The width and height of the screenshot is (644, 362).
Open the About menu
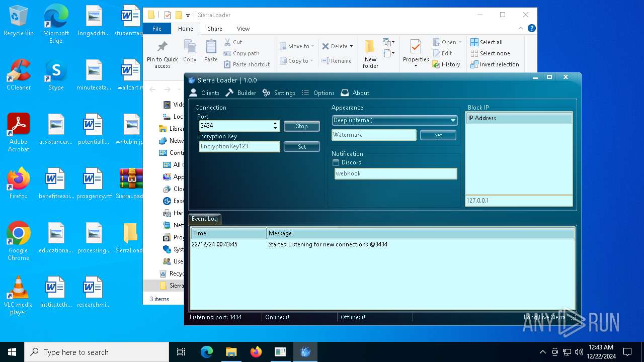(355, 93)
